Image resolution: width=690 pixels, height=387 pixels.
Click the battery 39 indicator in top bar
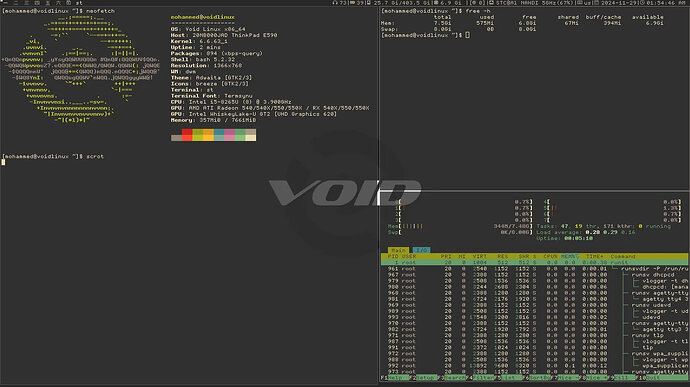pyautogui.click(x=357, y=3)
